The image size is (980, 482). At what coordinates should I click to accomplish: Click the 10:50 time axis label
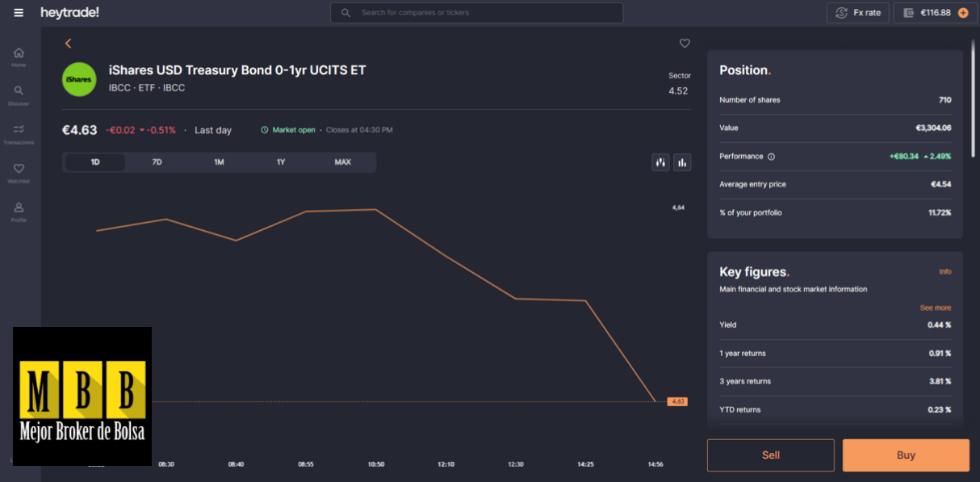(376, 464)
